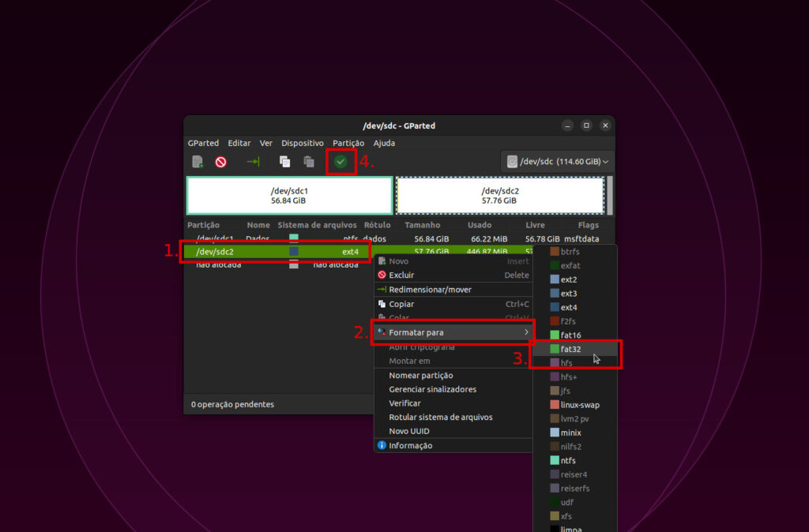Choose Gerenciar sinalizadores in the context menu
This screenshot has height=532, width=809.
tap(453, 390)
